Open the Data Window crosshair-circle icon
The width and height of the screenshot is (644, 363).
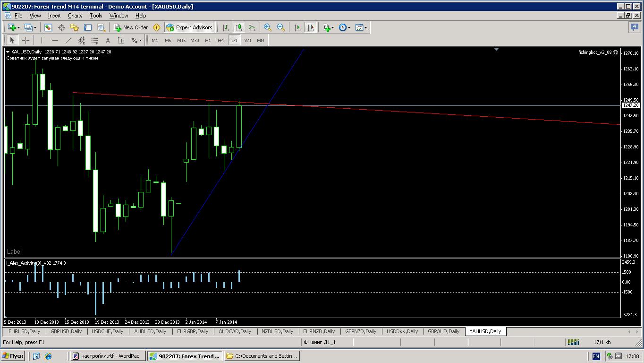(x=61, y=27)
